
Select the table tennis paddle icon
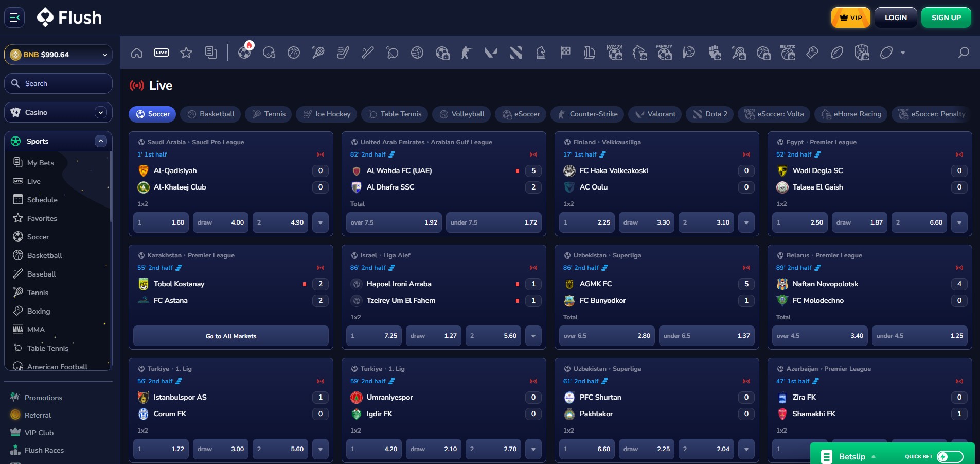tap(393, 53)
